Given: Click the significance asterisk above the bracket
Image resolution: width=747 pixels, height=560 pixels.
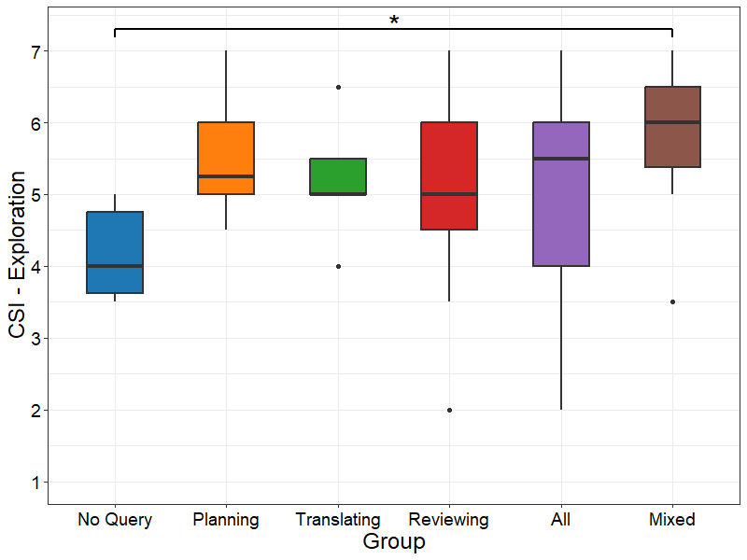Looking at the screenshot, I should click(394, 21).
